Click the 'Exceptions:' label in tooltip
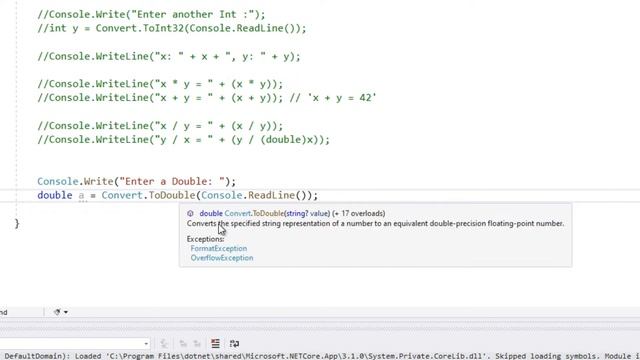 click(x=205, y=239)
